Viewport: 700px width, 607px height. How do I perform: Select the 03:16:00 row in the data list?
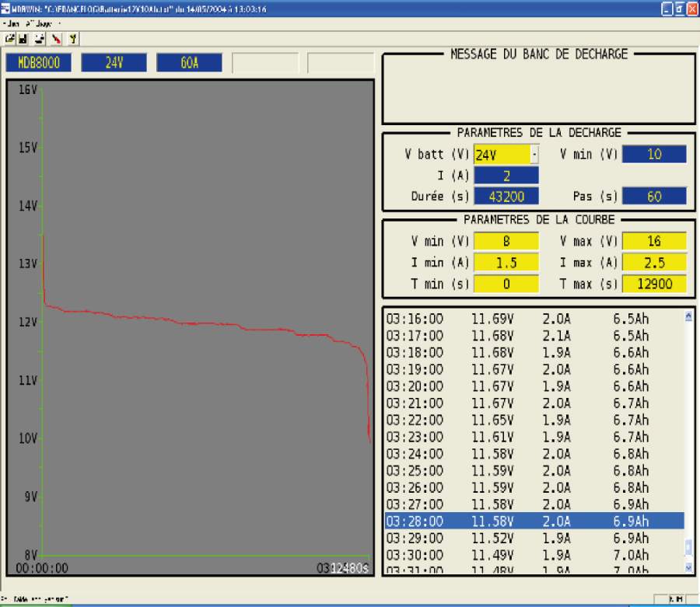click(534, 319)
